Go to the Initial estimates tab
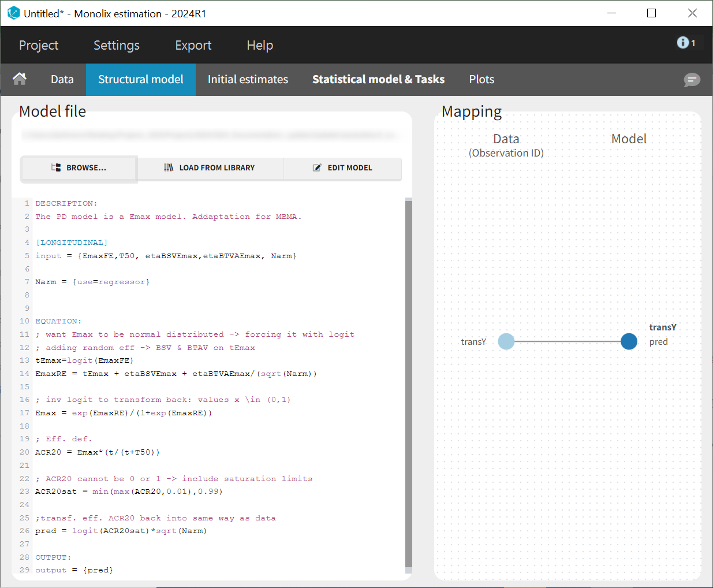 coord(248,79)
